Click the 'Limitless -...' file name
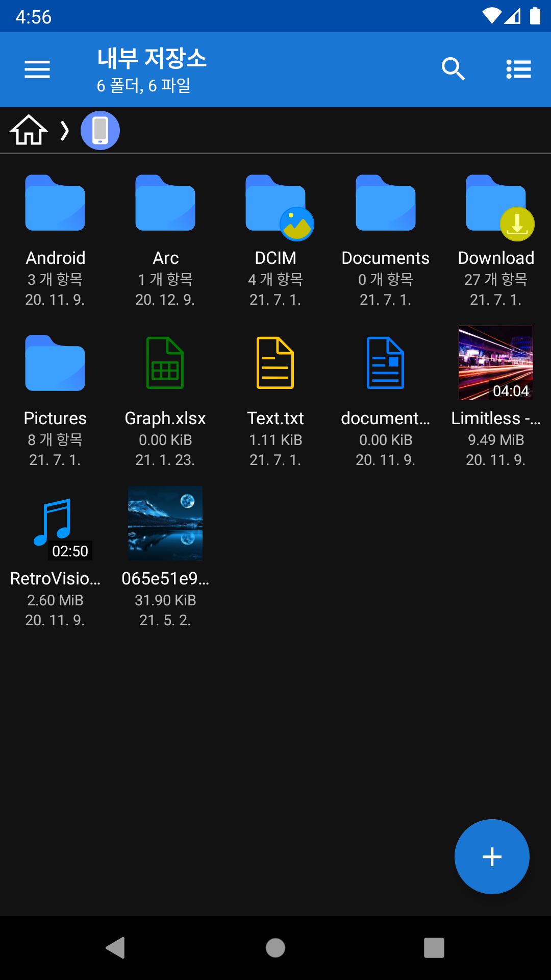This screenshot has width=551, height=980. pyautogui.click(x=496, y=419)
